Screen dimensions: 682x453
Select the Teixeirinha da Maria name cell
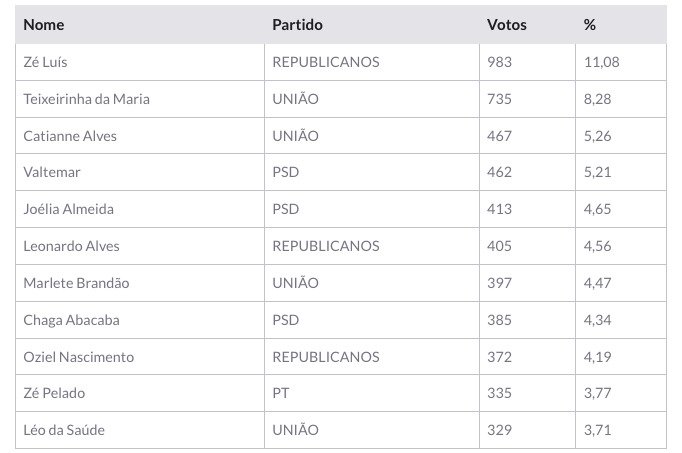(86, 99)
